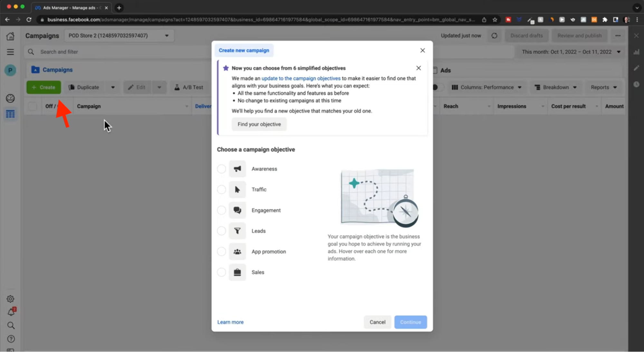Select the Ads Manager browser tab
644x352 pixels.
point(72,8)
